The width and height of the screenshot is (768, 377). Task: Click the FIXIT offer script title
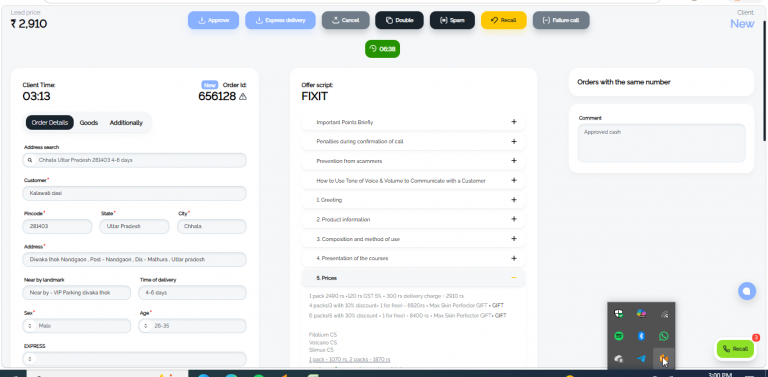coord(314,96)
